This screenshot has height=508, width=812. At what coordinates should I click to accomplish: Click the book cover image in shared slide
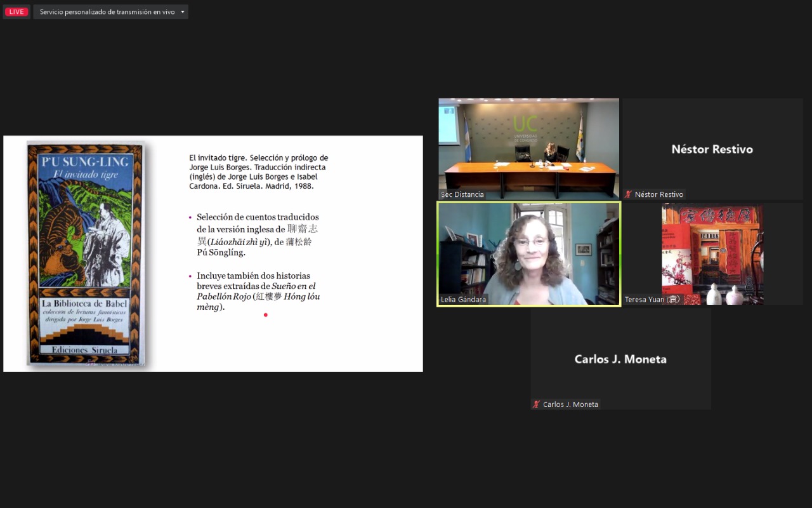85,254
